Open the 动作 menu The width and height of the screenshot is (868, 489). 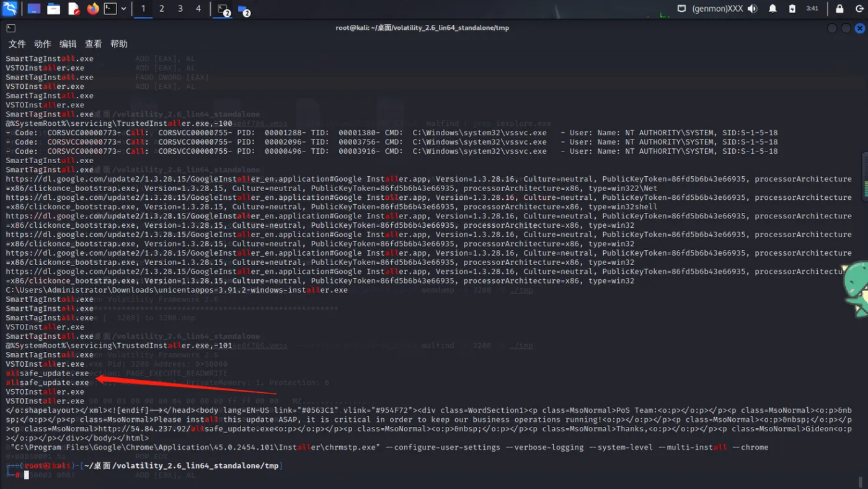tap(42, 44)
